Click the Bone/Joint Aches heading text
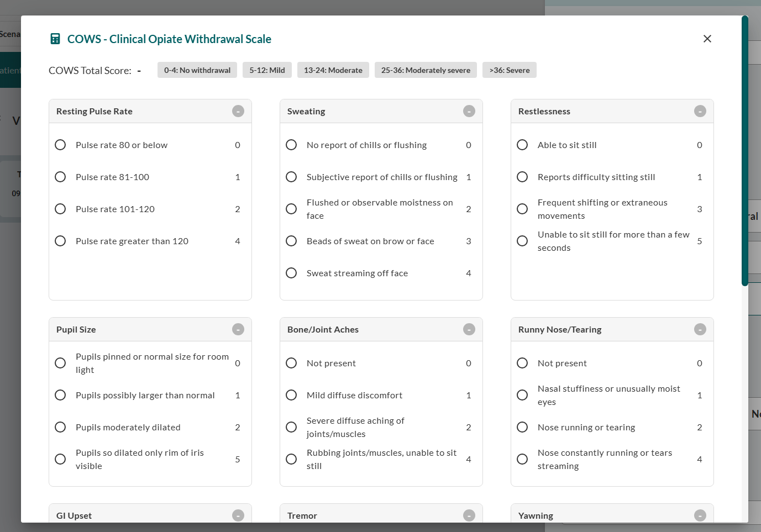 pyautogui.click(x=323, y=329)
